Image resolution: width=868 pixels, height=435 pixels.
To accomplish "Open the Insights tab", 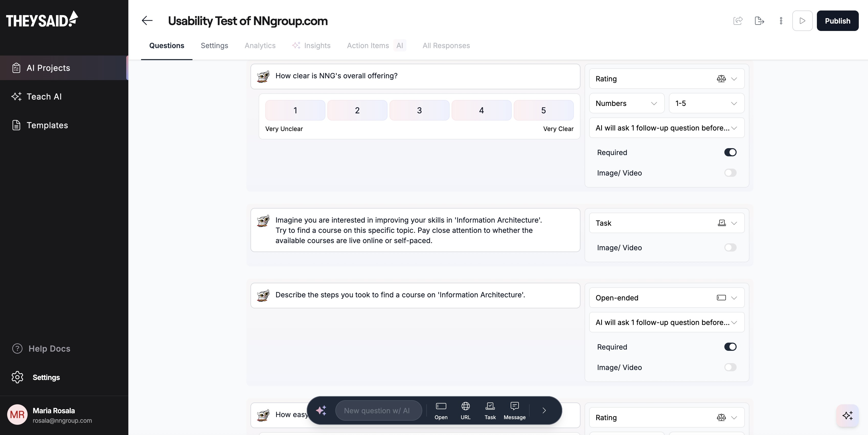I will 311,46.
